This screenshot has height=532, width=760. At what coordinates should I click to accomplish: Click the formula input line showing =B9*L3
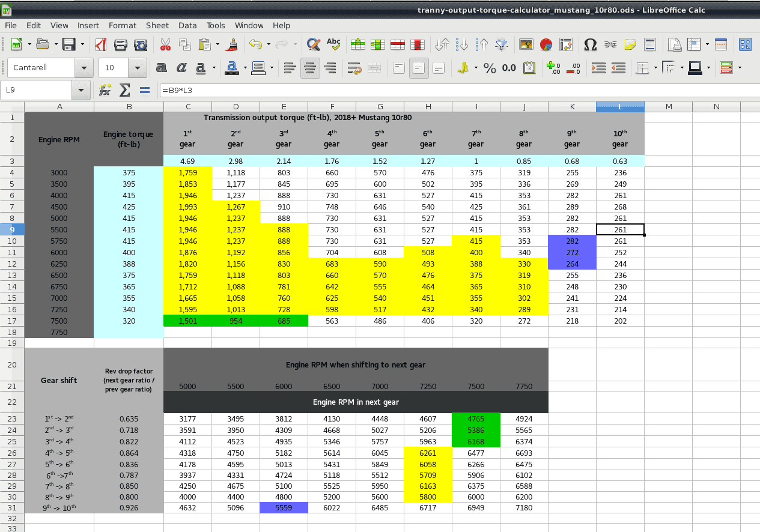pyautogui.click(x=459, y=91)
